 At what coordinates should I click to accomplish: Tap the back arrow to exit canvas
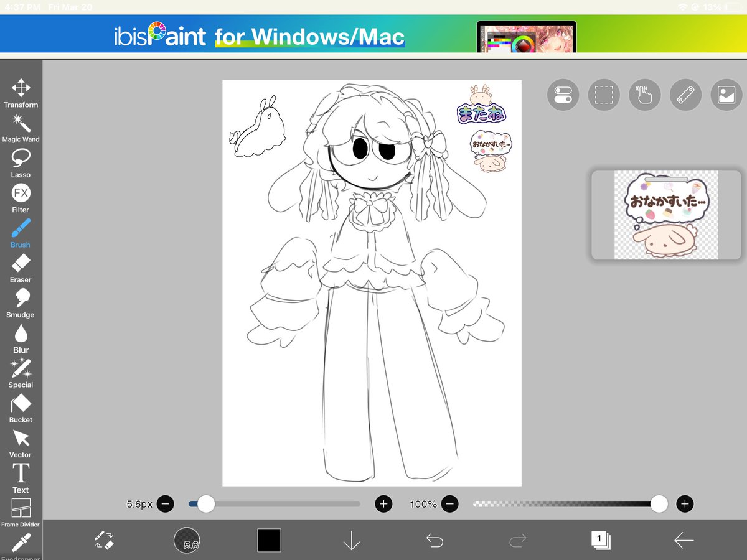[684, 541]
